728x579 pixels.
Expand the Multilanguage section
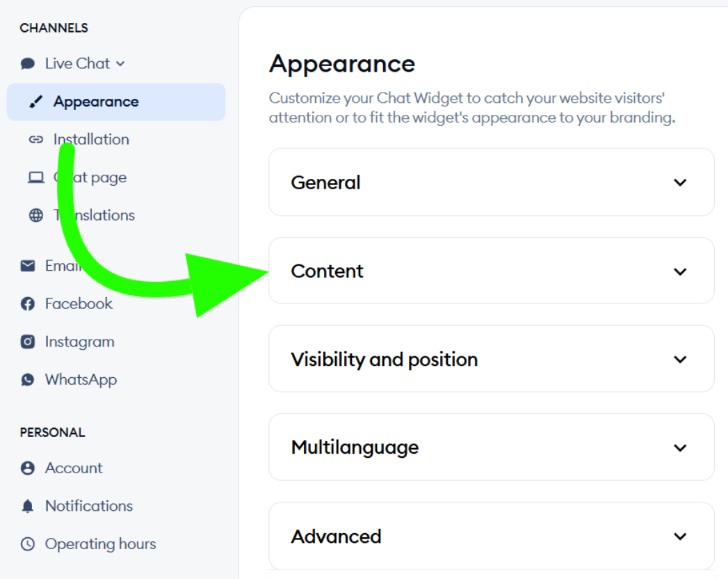pyautogui.click(x=680, y=447)
